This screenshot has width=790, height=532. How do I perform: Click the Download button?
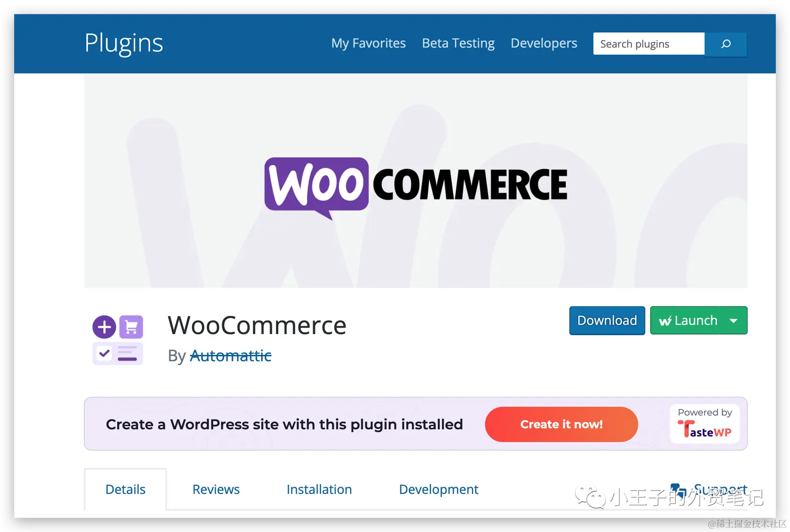607,321
